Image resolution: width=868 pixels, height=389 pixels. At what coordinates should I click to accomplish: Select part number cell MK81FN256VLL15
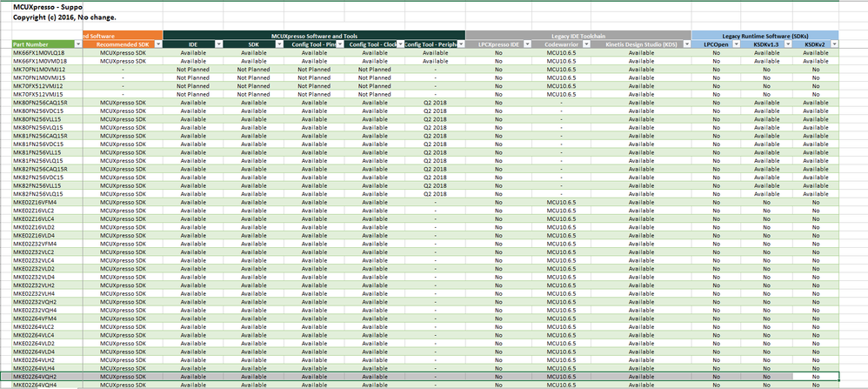tap(47, 152)
